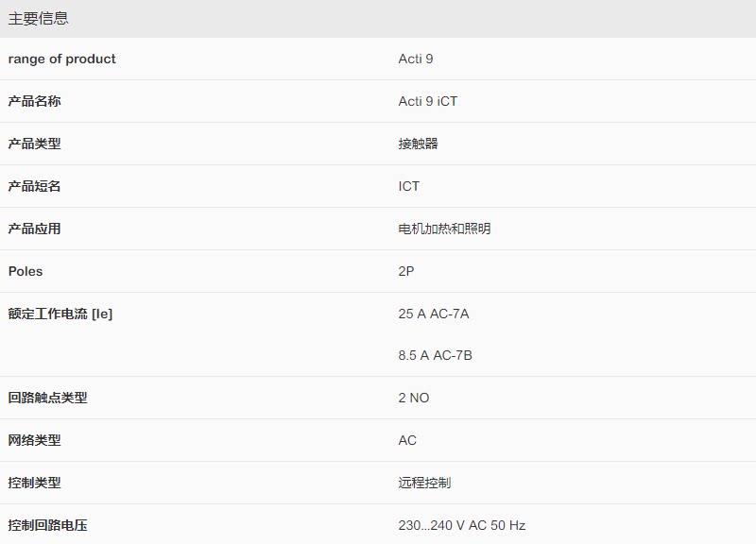The image size is (756, 544).
Task: Select the 接触器 product type value
Action: coord(418,144)
